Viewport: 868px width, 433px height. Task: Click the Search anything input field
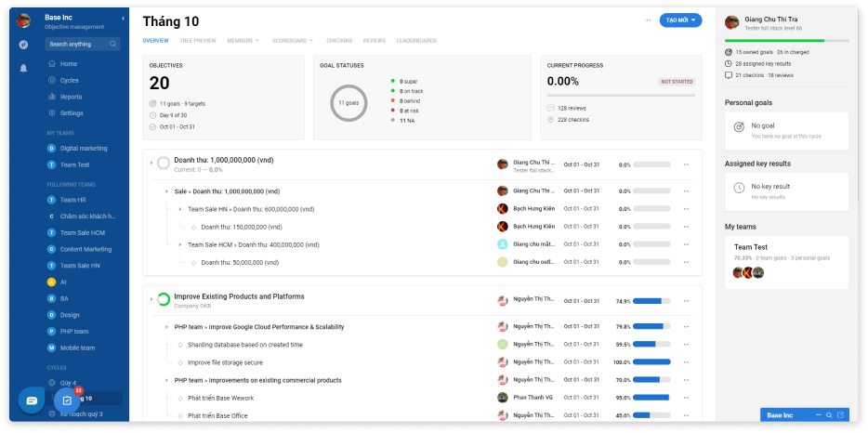click(x=78, y=44)
